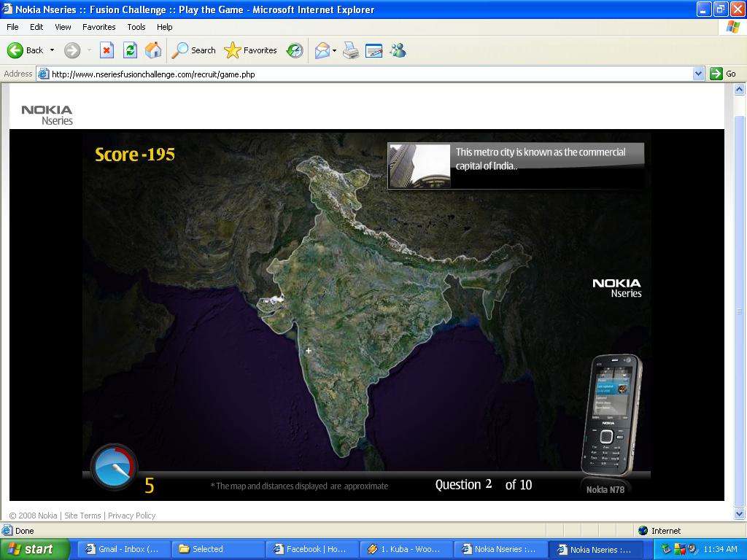Click the Refresh page icon
The image size is (747, 560).
pos(130,50)
